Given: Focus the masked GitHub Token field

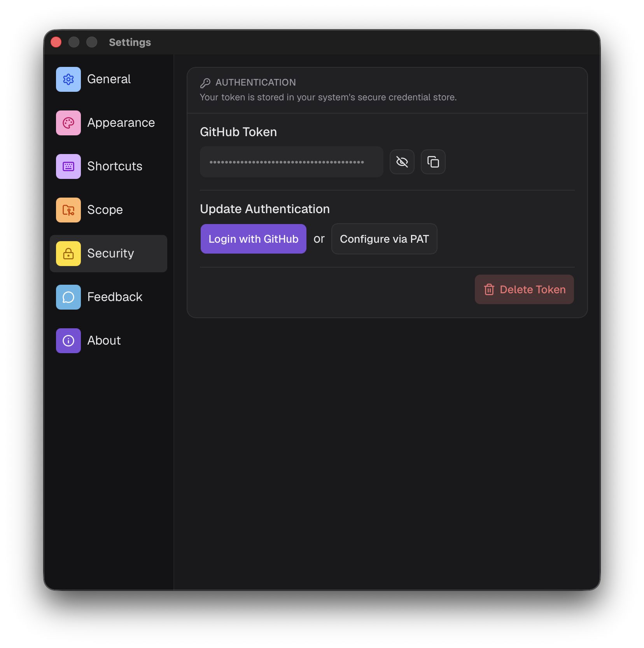Looking at the screenshot, I should pyautogui.click(x=292, y=162).
